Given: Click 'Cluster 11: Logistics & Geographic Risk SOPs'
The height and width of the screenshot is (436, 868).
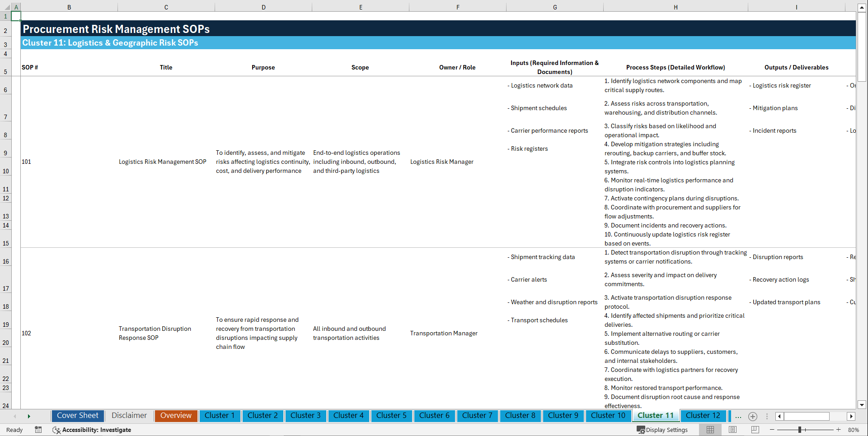Looking at the screenshot, I should [110, 43].
